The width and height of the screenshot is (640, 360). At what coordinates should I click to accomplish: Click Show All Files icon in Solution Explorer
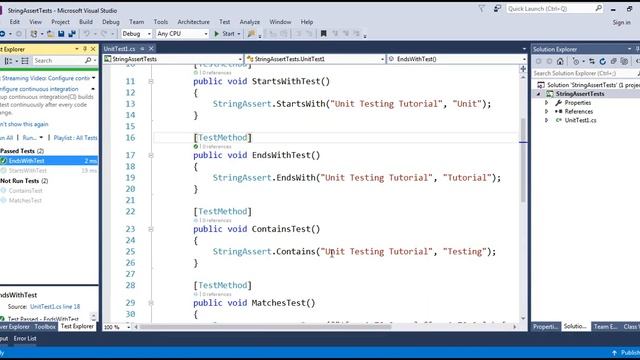[x=624, y=62]
